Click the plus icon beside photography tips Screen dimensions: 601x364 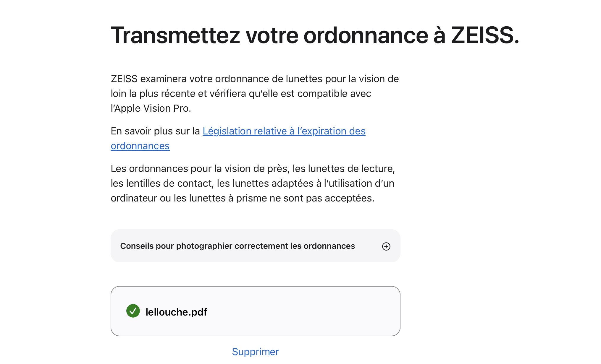pyautogui.click(x=386, y=246)
